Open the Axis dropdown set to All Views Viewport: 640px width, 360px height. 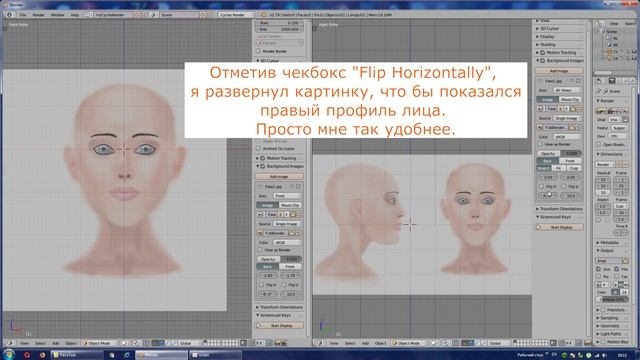[x=567, y=90]
